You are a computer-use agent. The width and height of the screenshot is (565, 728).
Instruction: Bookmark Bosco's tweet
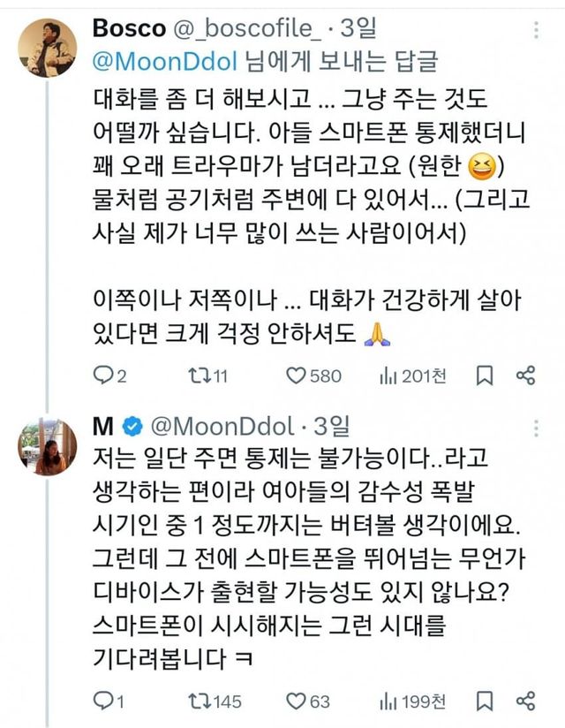(485, 376)
